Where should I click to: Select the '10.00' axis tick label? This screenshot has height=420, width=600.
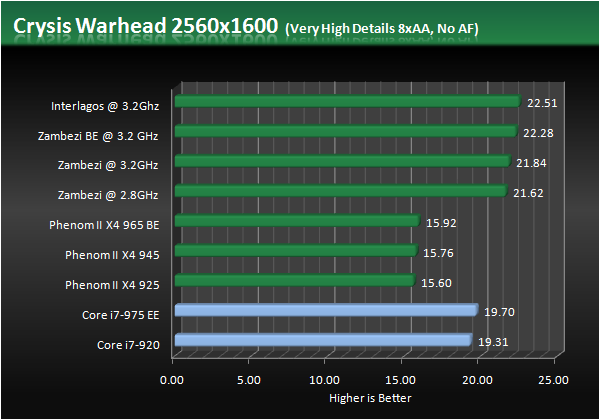(324, 380)
